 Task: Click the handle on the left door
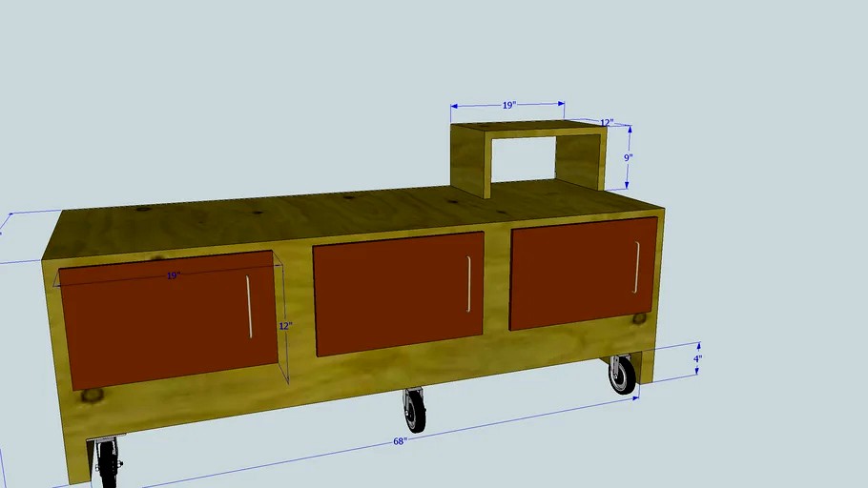coord(249,307)
